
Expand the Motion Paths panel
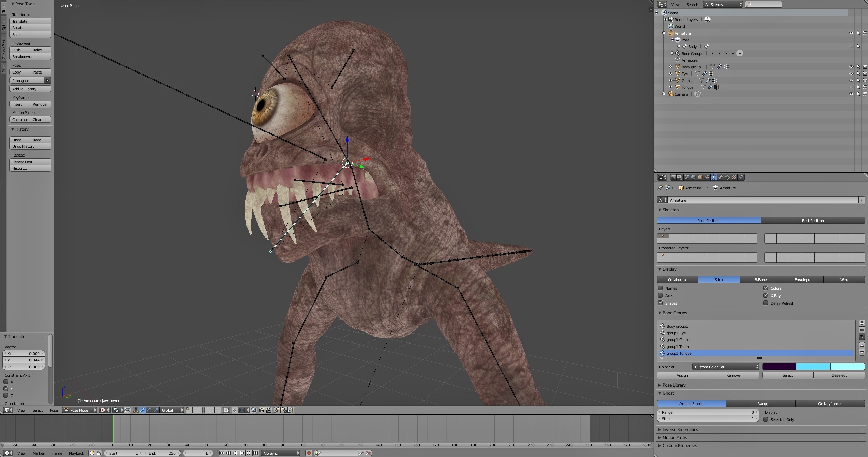(674, 437)
